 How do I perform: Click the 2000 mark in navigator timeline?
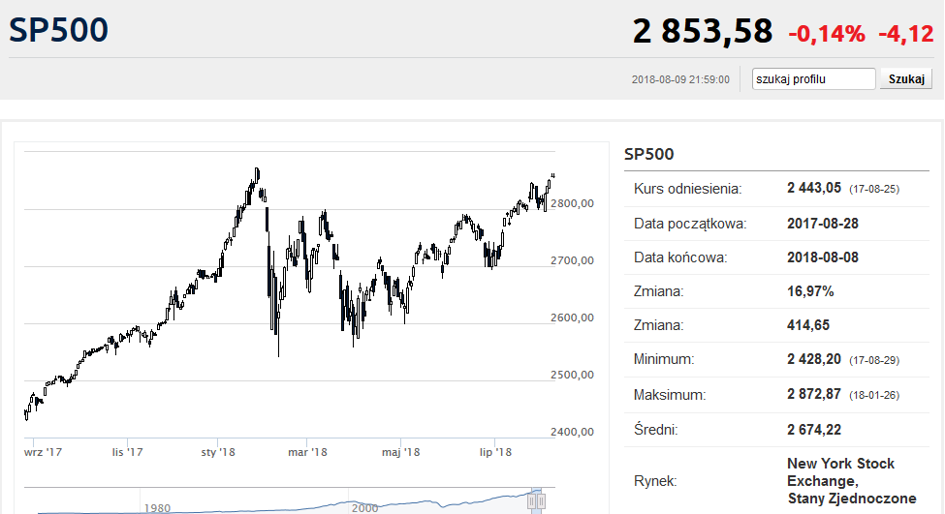(x=364, y=507)
